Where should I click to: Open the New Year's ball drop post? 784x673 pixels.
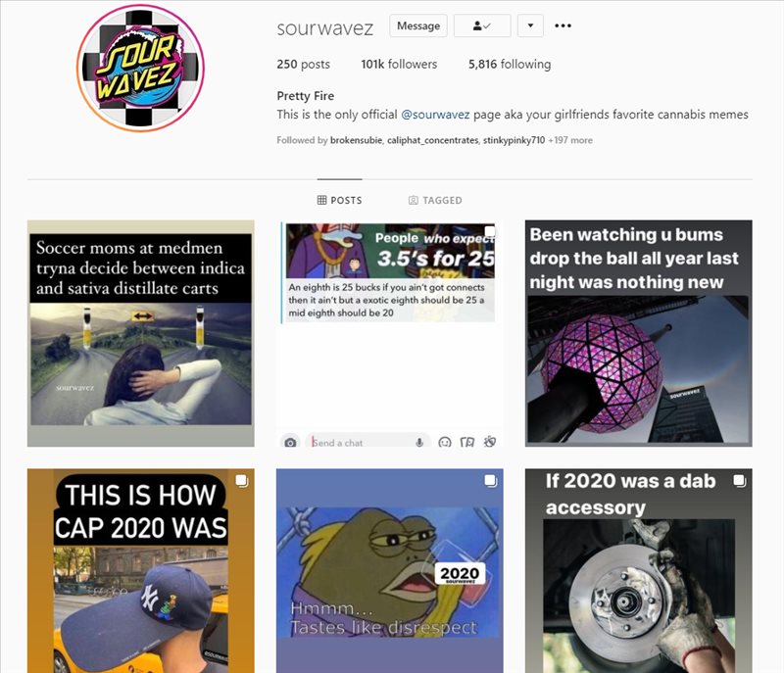pos(639,333)
